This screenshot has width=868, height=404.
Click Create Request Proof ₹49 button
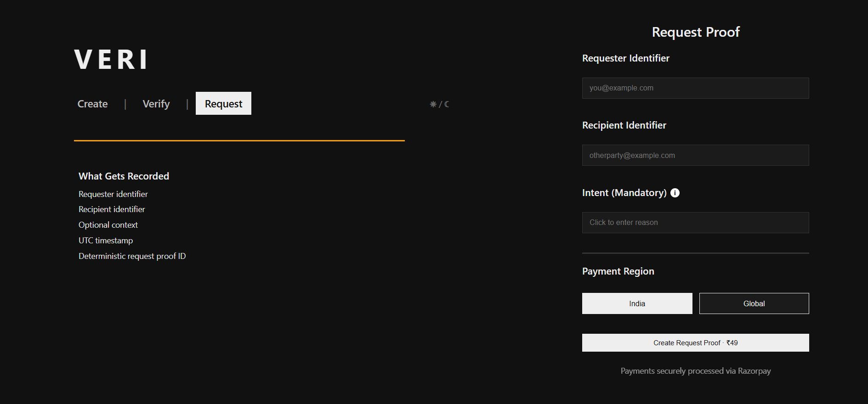(x=695, y=342)
